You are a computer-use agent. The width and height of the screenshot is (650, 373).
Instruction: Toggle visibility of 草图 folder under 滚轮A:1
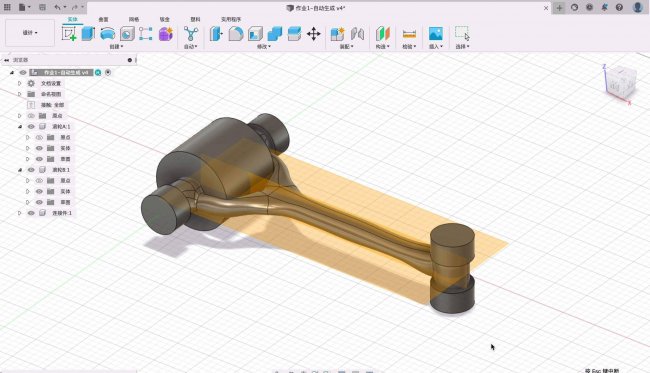coord(39,159)
